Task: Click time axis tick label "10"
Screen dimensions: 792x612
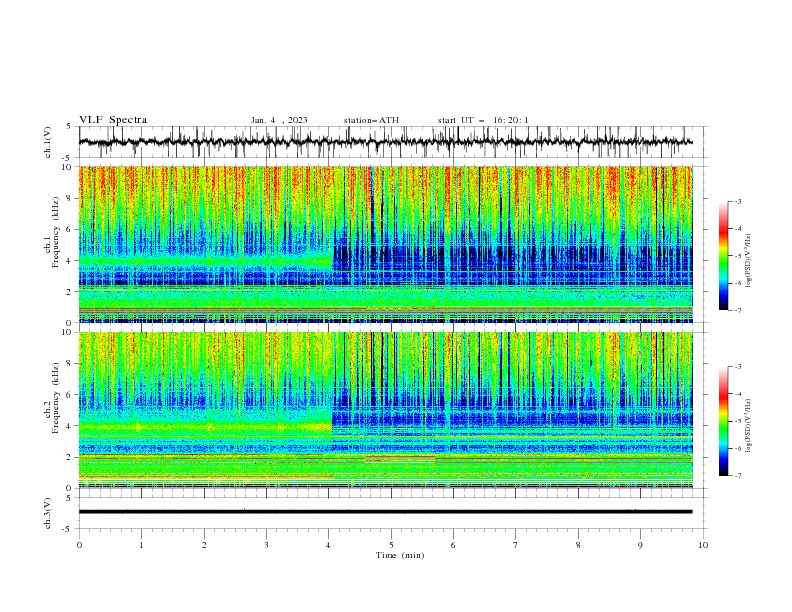Action: pyautogui.click(x=703, y=545)
